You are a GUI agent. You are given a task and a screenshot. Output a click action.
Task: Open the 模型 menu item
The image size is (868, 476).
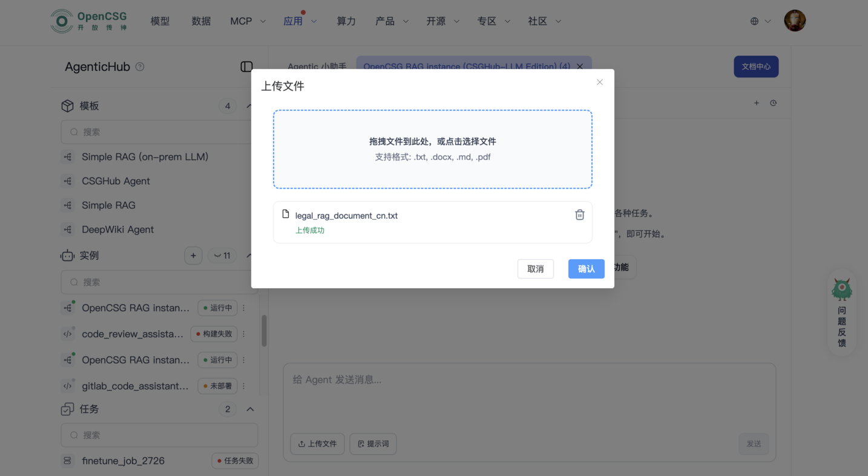160,21
